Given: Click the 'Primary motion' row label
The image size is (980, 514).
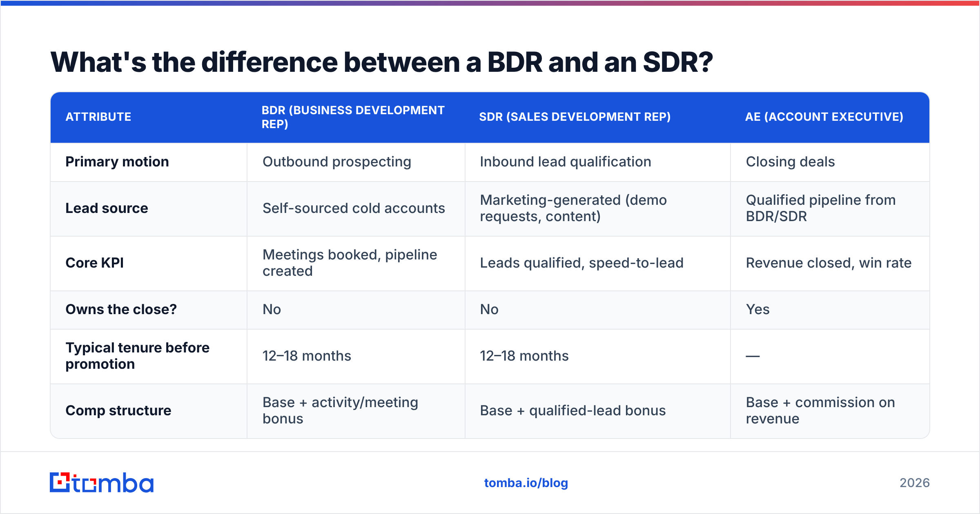Looking at the screenshot, I should (x=117, y=162).
